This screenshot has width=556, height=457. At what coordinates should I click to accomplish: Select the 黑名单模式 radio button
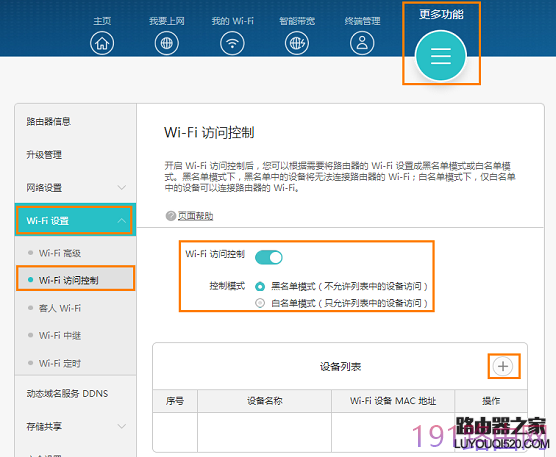click(260, 286)
